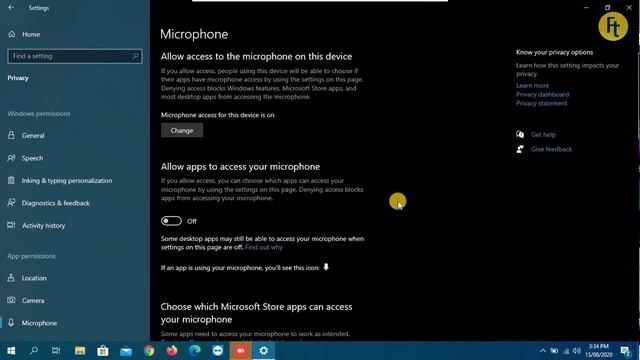Screen dimensions: 640x360
Task: Open Google Chrome from taskbar
Action: (149, 351)
